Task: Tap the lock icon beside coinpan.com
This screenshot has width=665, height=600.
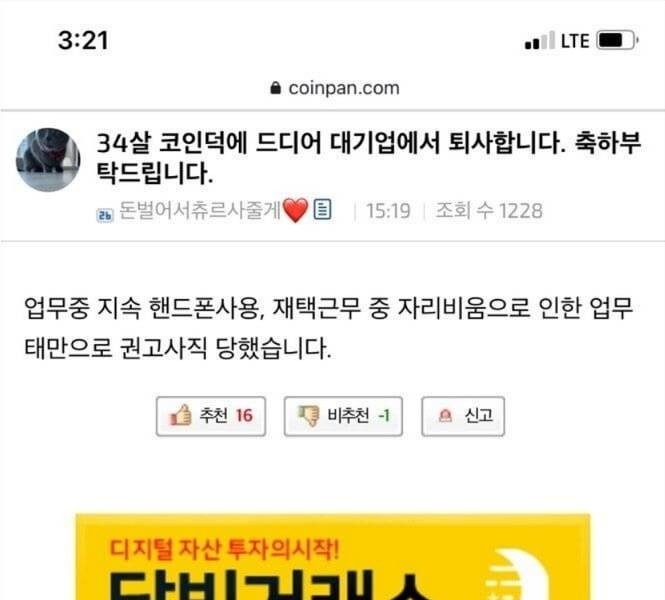Action: click(x=275, y=88)
